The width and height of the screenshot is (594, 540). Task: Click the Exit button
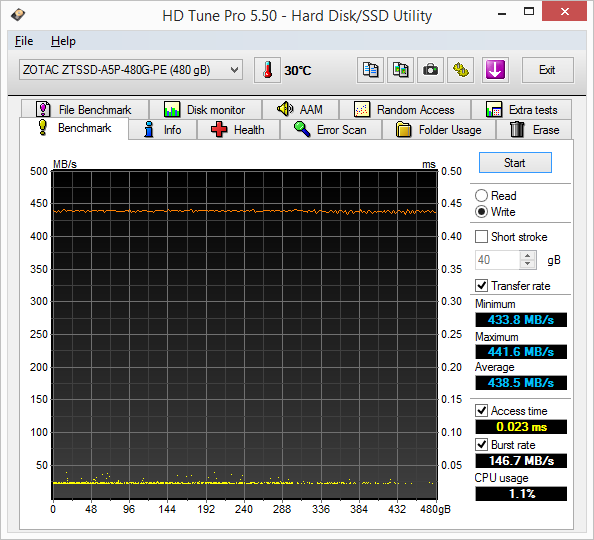[547, 70]
